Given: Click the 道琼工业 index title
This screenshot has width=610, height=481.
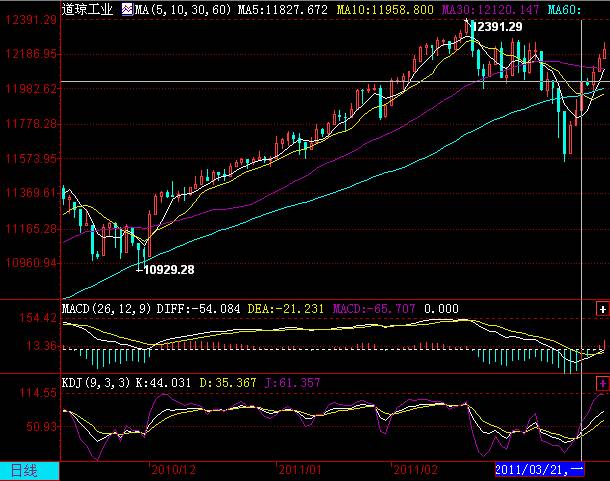Looking at the screenshot, I should click(88, 9).
